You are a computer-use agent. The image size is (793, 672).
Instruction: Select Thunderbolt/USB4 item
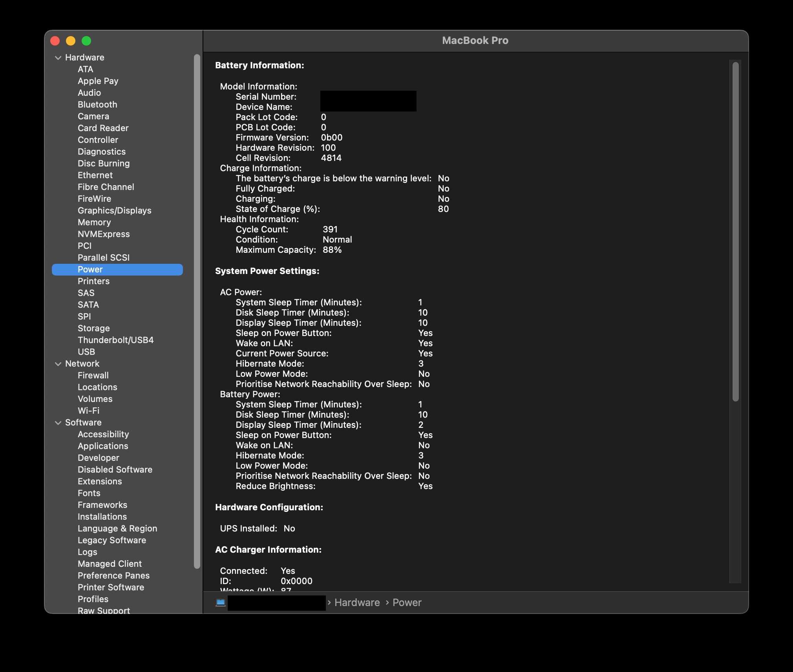point(115,340)
